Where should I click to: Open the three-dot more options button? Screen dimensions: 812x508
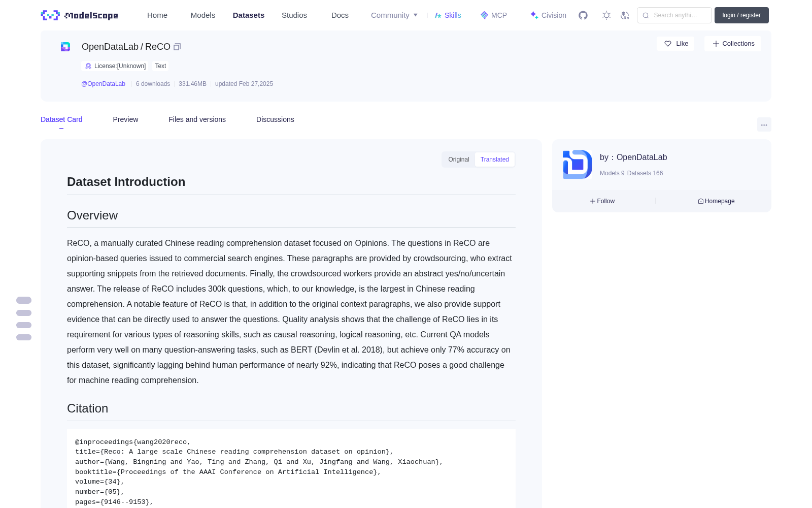pos(764,124)
